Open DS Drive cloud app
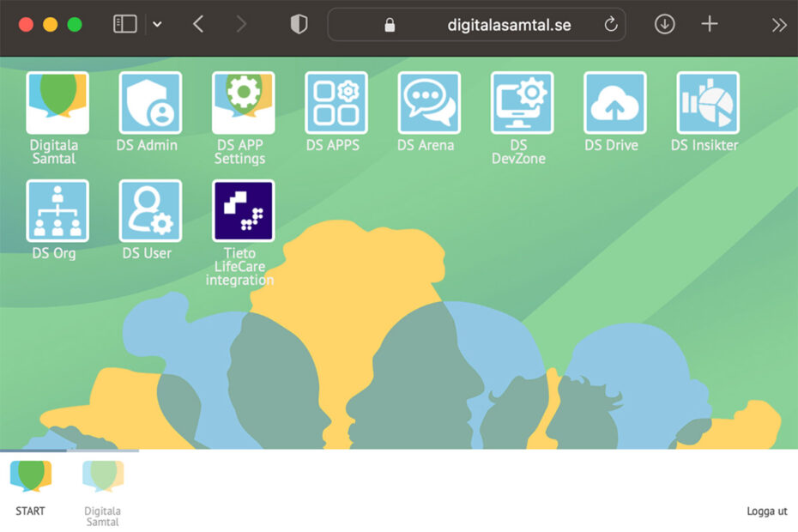 click(x=614, y=103)
